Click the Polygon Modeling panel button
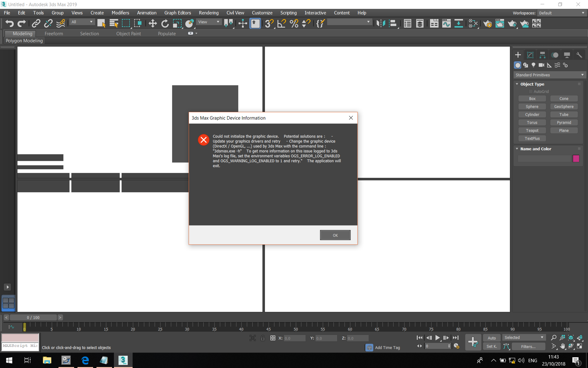The height and width of the screenshot is (368, 588). coord(24,41)
